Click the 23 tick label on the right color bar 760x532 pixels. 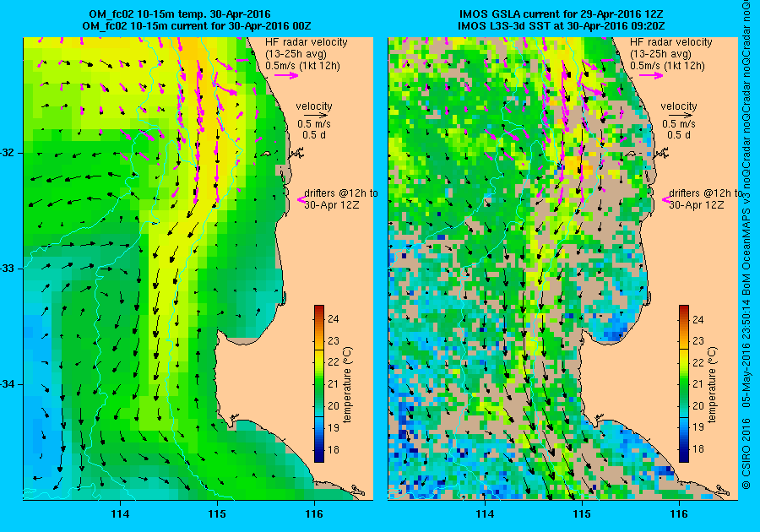coord(698,340)
